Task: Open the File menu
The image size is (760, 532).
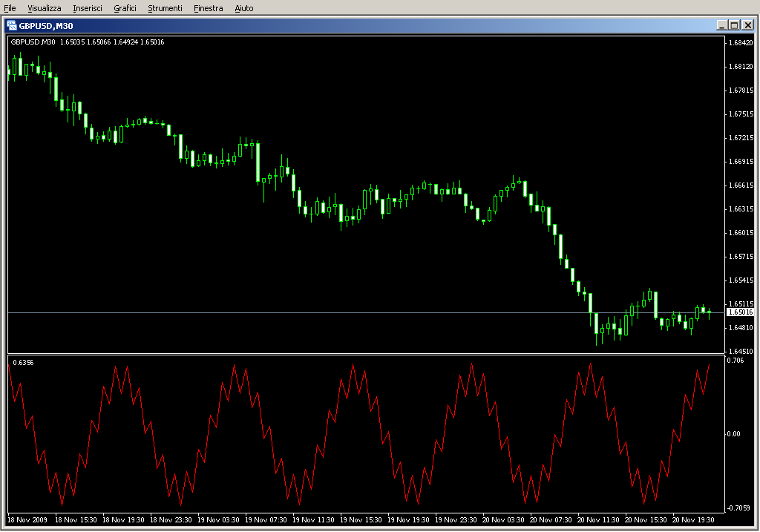Action: (10, 8)
